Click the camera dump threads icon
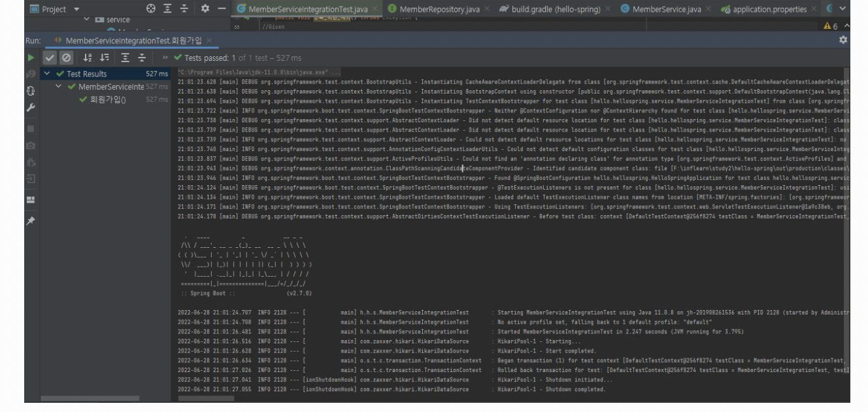The height and width of the screenshot is (412, 868). point(32,145)
